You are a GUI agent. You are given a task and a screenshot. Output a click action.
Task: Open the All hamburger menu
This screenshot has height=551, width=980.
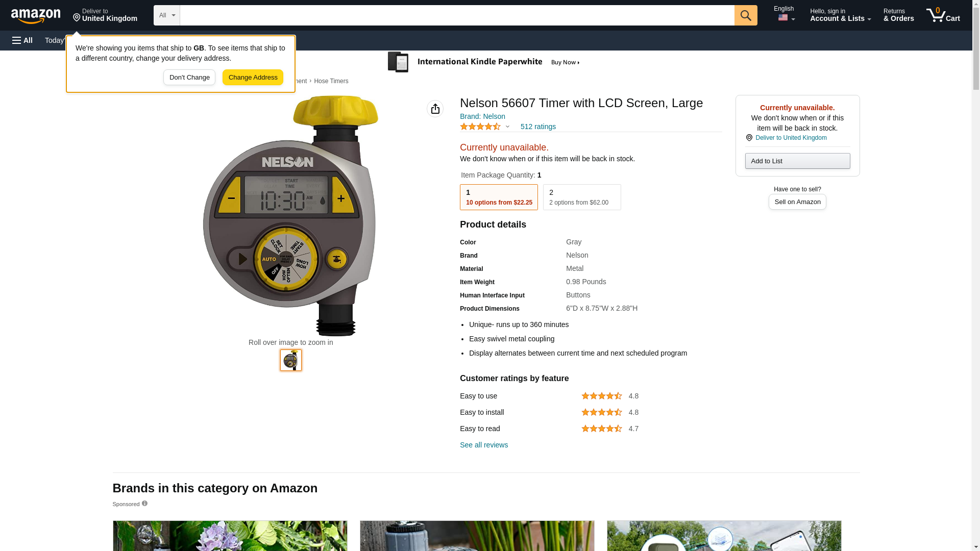(x=22, y=40)
